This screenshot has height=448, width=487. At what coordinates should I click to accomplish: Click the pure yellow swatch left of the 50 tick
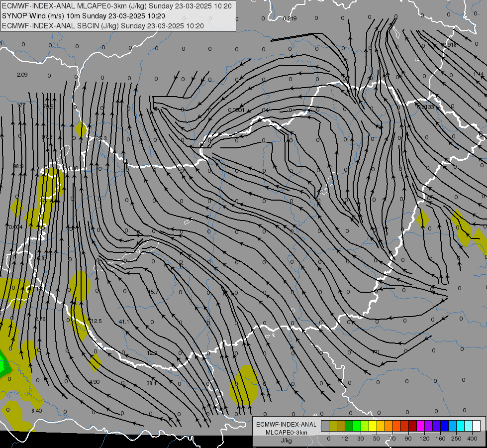373,426
